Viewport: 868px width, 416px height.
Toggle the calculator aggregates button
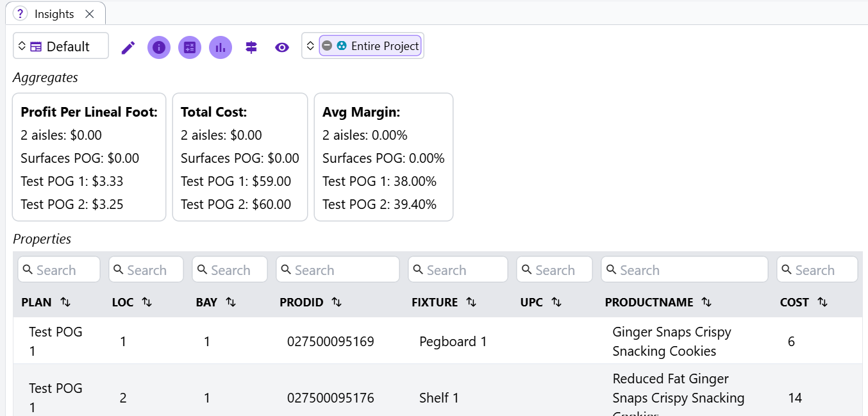point(190,47)
